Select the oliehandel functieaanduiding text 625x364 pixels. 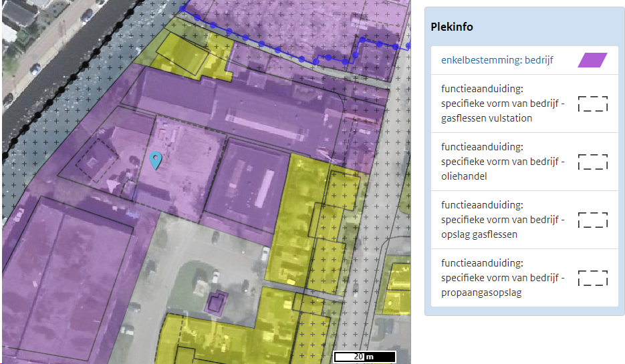[503, 162]
